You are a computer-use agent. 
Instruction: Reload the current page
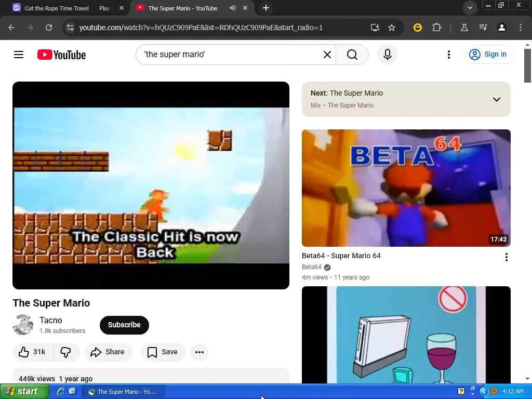pyautogui.click(x=49, y=28)
